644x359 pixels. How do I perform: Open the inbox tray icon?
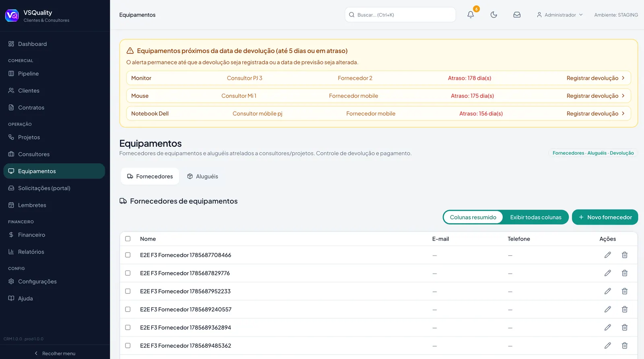pyautogui.click(x=517, y=15)
